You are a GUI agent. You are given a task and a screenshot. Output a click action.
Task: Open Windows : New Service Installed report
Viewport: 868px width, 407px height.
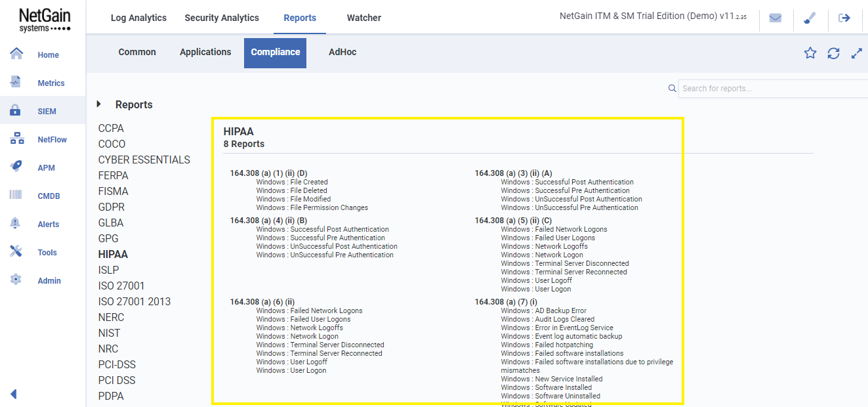point(552,379)
